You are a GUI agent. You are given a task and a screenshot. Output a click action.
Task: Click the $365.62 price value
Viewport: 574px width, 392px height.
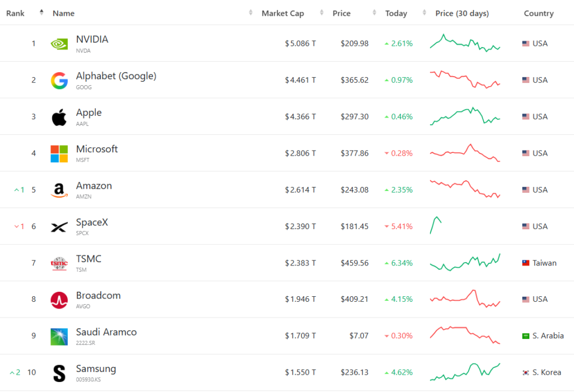point(354,80)
